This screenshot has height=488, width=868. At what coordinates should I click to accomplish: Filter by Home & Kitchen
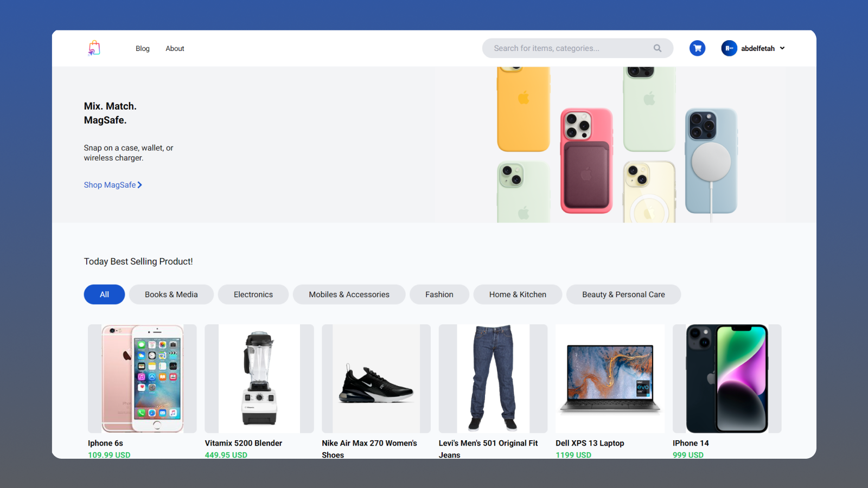(518, 294)
